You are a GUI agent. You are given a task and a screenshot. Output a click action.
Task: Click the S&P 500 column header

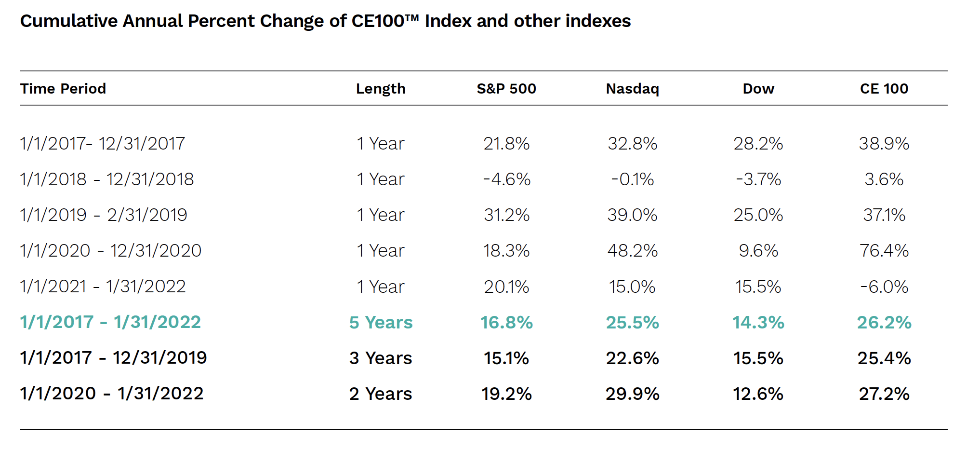(x=506, y=89)
